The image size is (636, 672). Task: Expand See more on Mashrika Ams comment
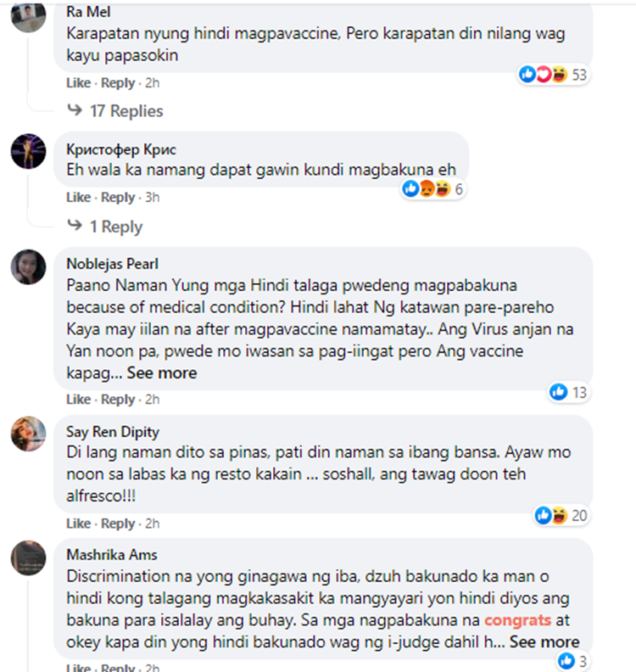click(544, 641)
